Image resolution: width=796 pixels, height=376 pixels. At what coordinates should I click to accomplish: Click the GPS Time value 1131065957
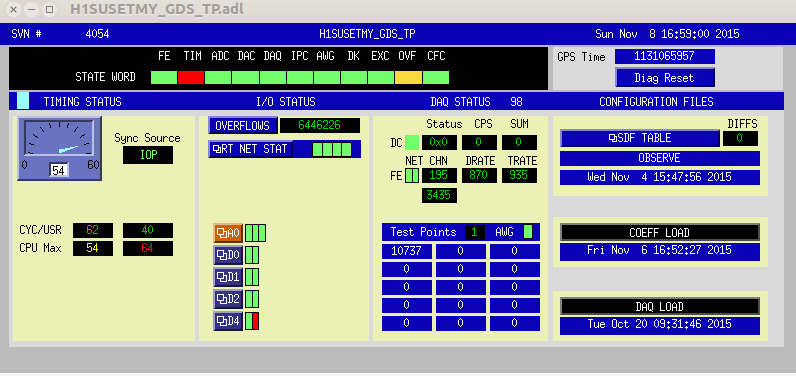click(x=665, y=56)
